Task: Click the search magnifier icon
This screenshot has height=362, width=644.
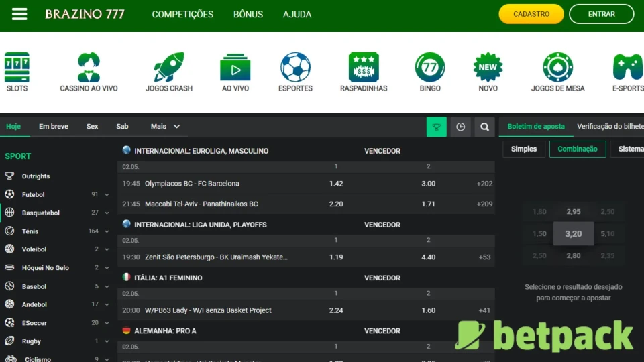Action: [x=484, y=127]
